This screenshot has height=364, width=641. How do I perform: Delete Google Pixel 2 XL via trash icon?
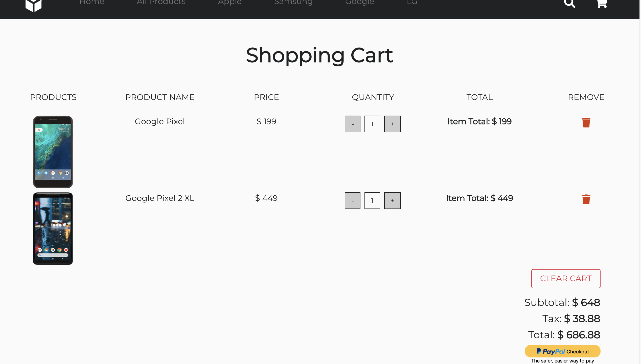coord(586,199)
